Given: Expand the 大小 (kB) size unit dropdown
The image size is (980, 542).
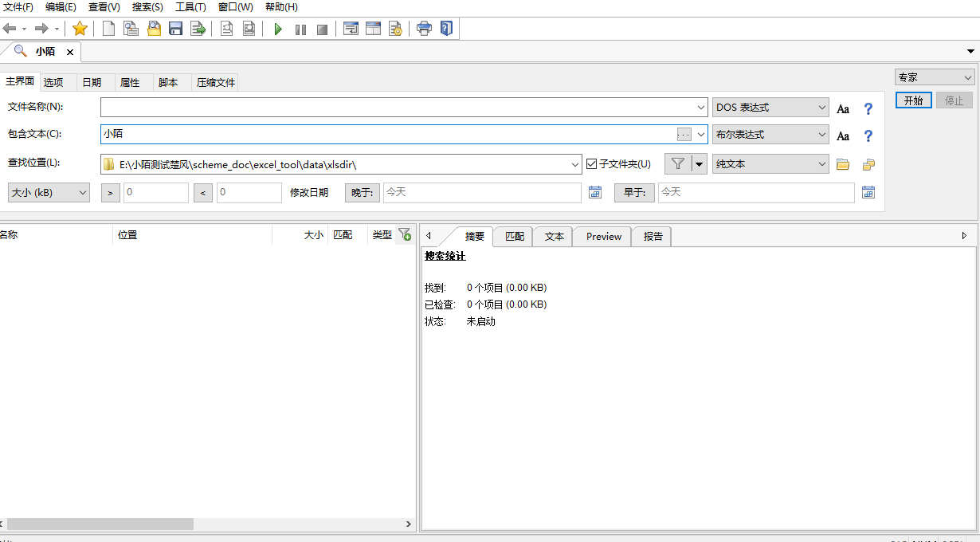Looking at the screenshot, I should pyautogui.click(x=49, y=192).
